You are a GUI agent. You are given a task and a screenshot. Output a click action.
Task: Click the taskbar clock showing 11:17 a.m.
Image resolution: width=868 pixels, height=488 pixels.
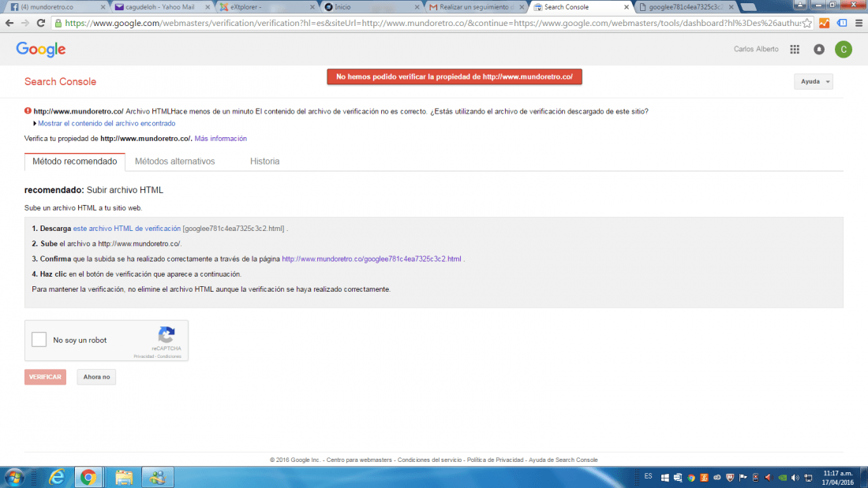pyautogui.click(x=837, y=478)
